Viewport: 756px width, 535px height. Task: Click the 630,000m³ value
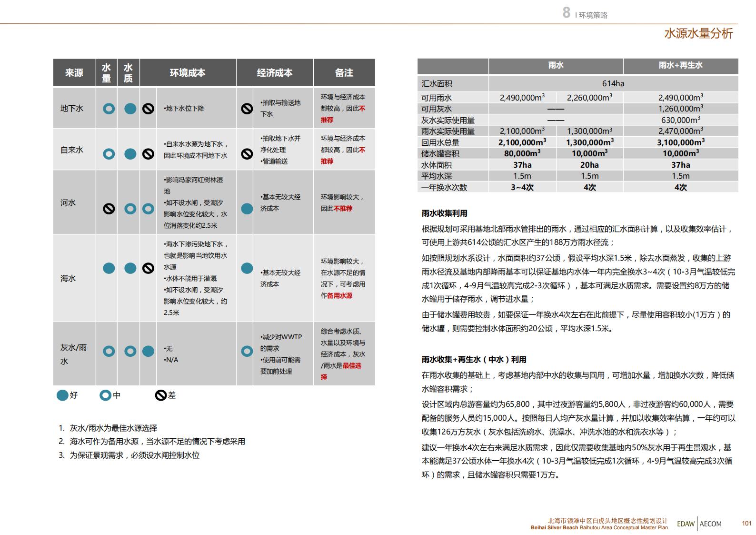[681, 120]
